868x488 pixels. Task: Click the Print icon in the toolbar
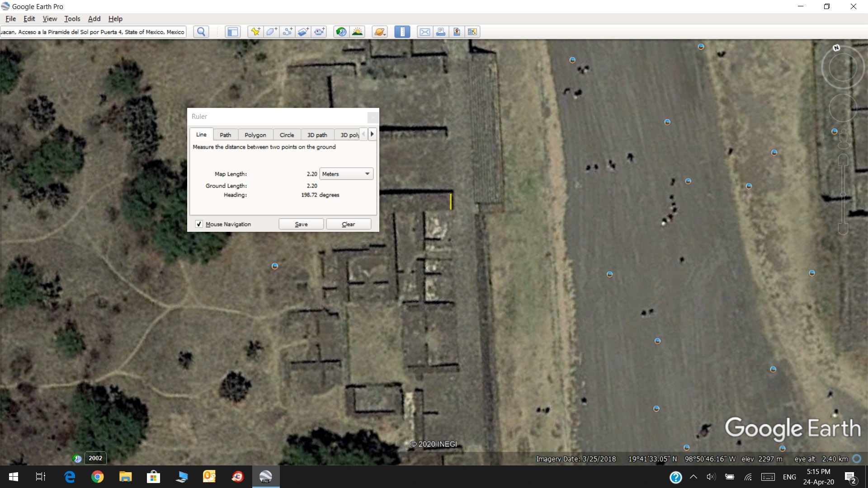(441, 32)
